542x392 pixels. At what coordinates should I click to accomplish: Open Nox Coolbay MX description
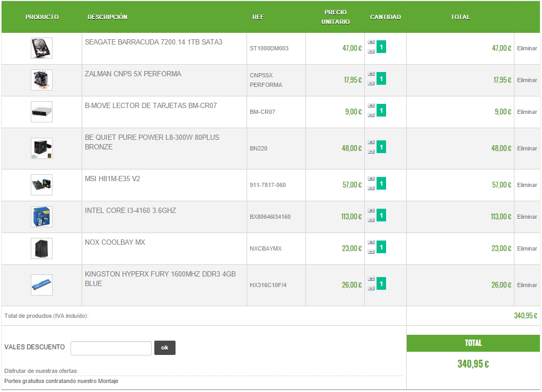[x=115, y=243]
